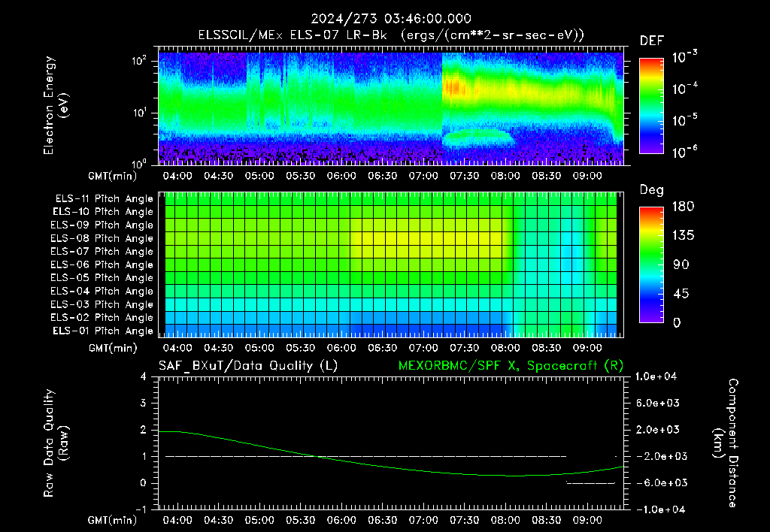Select the ELS-07 Pitch Angle row label

pyautogui.click(x=102, y=252)
